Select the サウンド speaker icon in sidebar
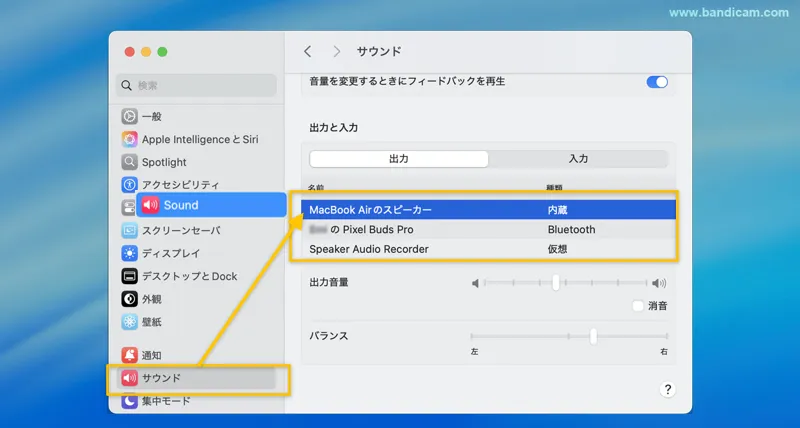800x428 pixels. (130, 378)
